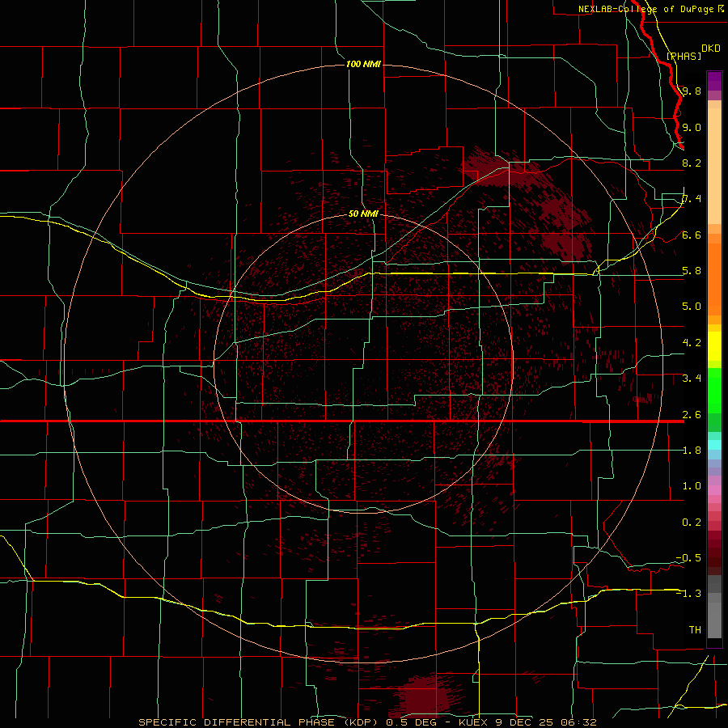The image size is (728, 728).
Task: Click the [PHAS] legend label
Action: [684, 56]
